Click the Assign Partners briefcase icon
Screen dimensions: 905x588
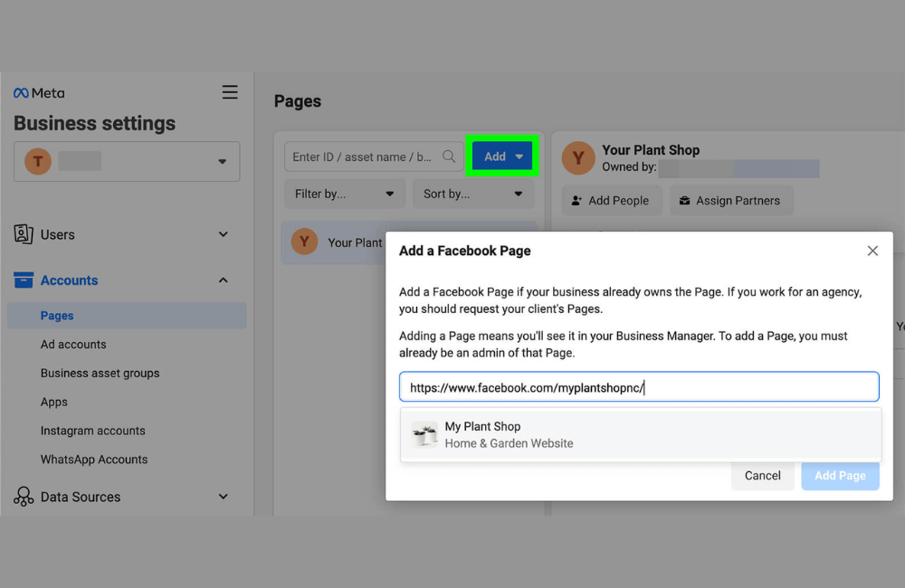683,200
